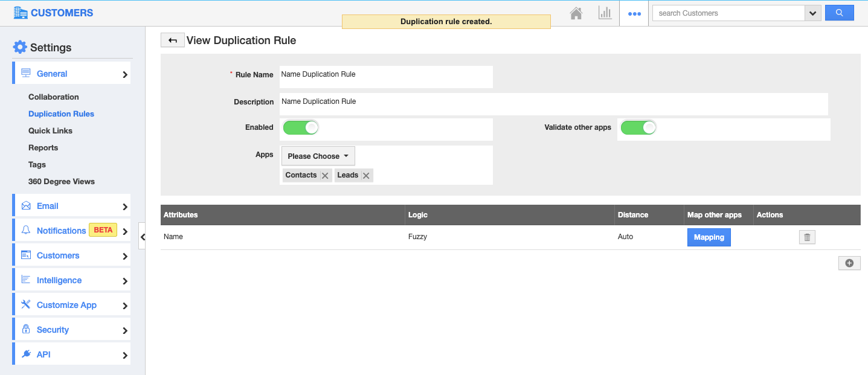Open the reports bar chart icon
Image resolution: width=868 pixels, height=375 pixels.
pos(605,13)
